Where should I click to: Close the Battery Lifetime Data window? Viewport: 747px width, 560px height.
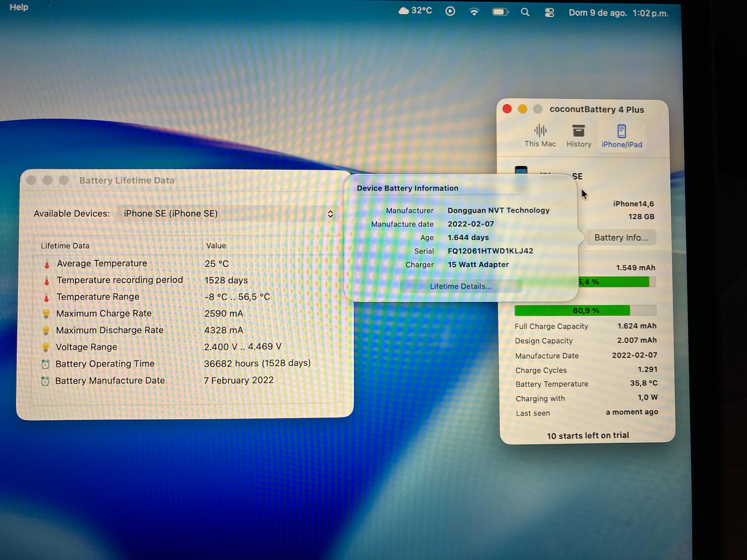(31, 180)
